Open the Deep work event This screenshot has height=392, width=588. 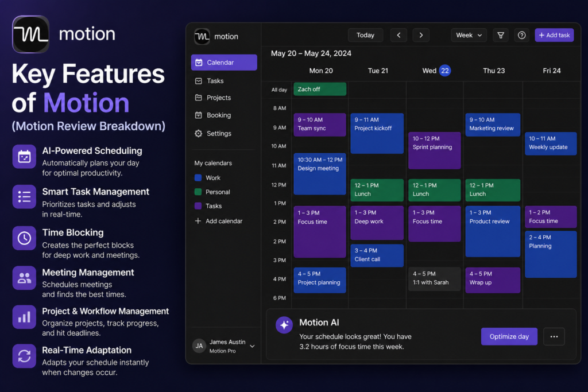(377, 223)
